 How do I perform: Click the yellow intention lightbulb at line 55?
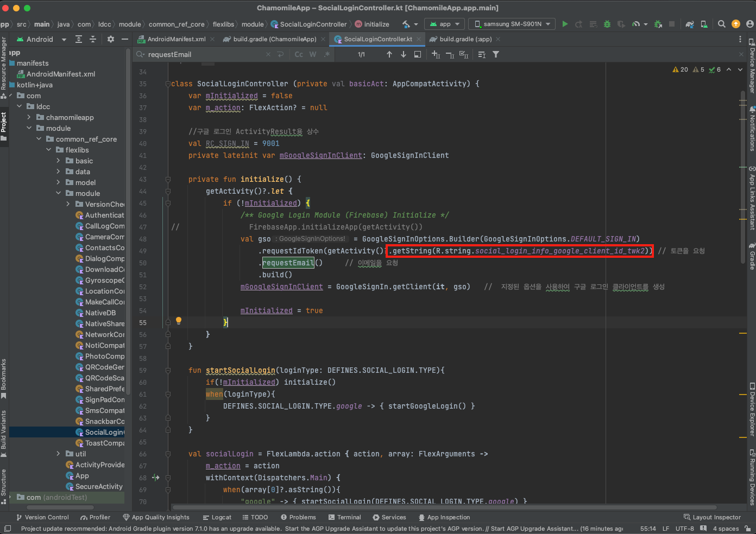179,321
